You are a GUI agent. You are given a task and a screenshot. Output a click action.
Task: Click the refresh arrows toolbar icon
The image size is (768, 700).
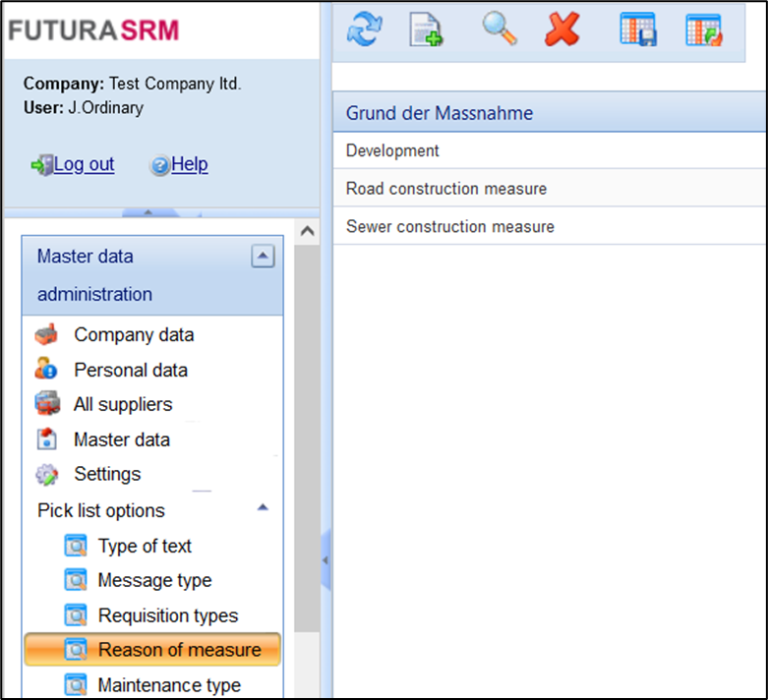pos(364,30)
